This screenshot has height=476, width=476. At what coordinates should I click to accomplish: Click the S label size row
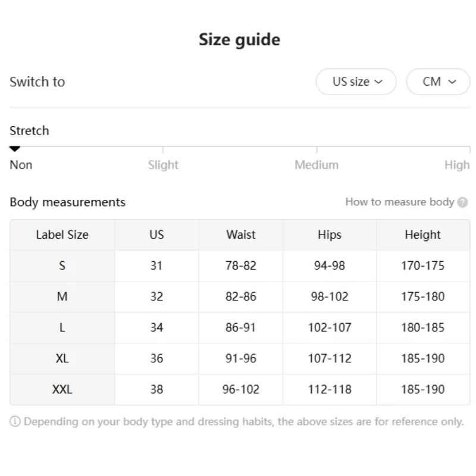tap(62, 266)
